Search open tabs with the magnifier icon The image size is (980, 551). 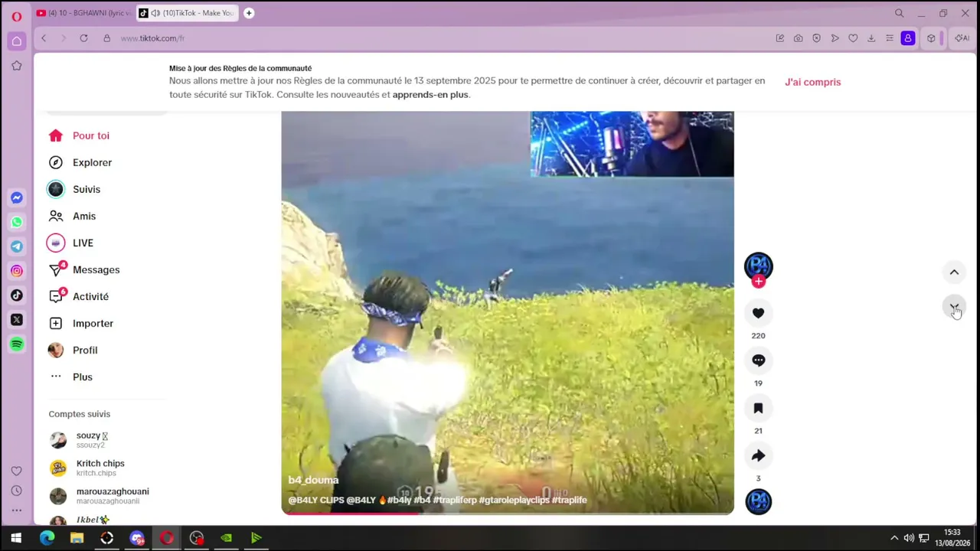900,13
